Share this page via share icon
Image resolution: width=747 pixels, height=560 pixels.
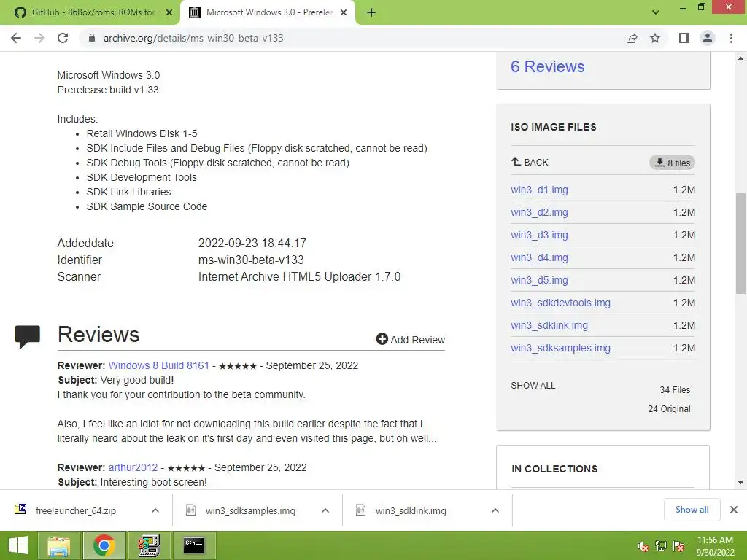tap(632, 38)
